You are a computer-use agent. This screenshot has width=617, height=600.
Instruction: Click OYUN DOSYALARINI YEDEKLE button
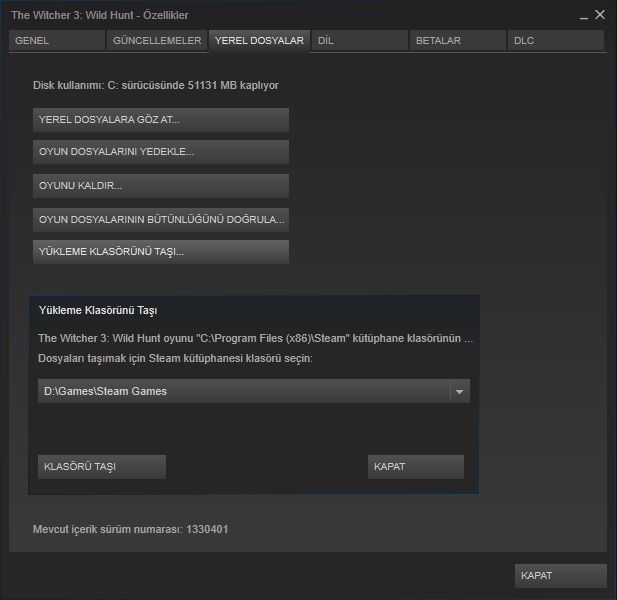coord(161,152)
